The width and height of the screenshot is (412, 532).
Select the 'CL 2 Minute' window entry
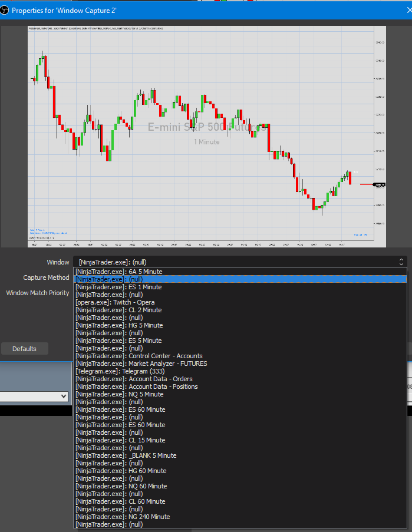(240, 310)
